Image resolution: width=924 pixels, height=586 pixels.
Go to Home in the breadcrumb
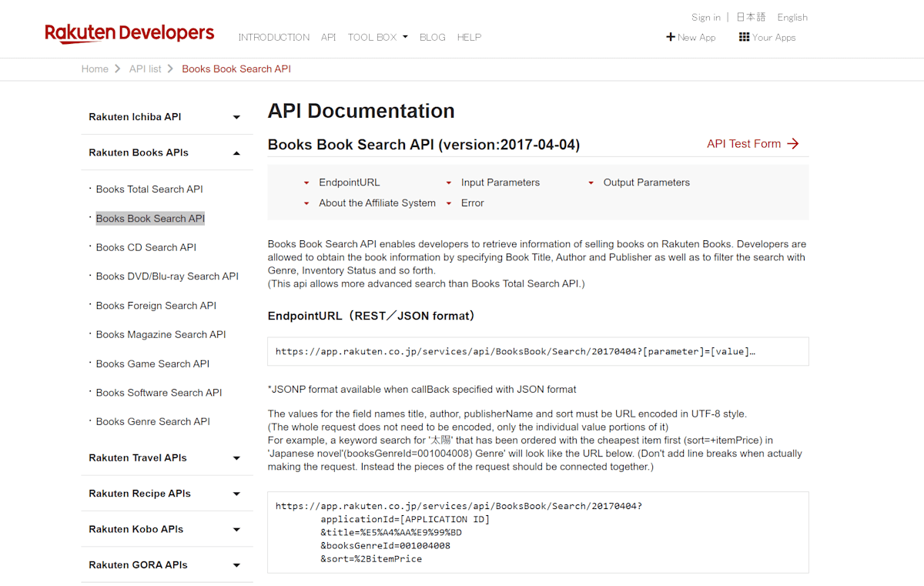point(95,69)
